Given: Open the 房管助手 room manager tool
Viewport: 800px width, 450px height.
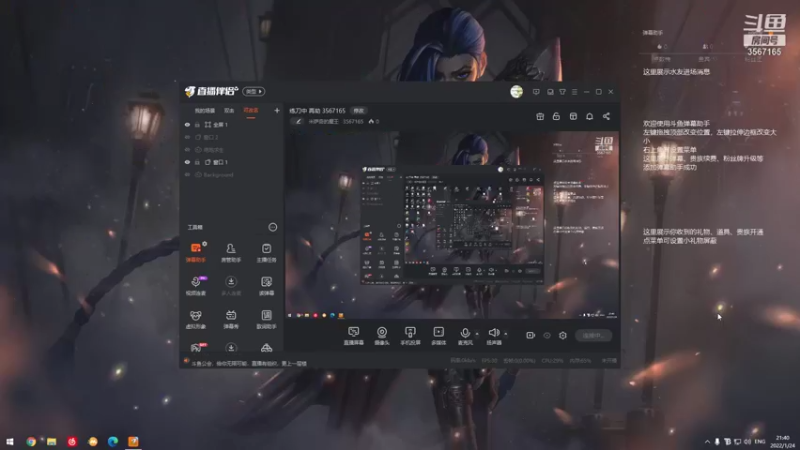Looking at the screenshot, I should [231, 253].
